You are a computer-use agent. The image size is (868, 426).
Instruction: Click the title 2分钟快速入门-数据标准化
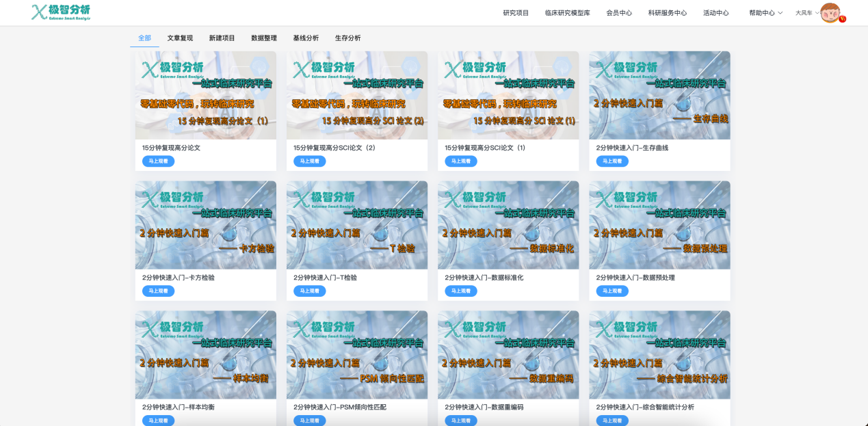coord(484,278)
